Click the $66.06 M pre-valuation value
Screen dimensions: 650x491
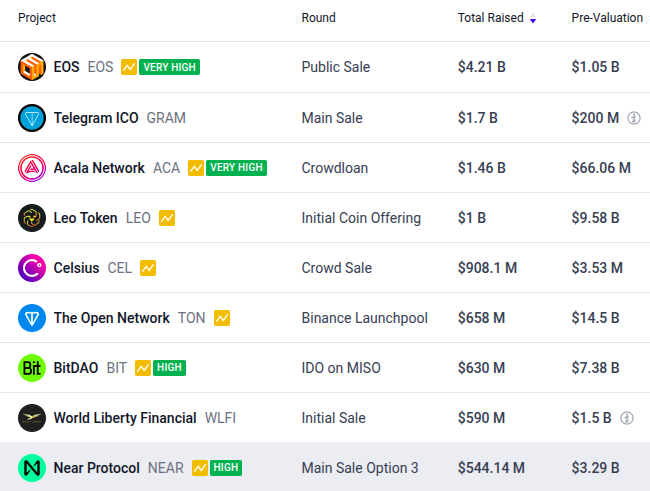tap(601, 168)
